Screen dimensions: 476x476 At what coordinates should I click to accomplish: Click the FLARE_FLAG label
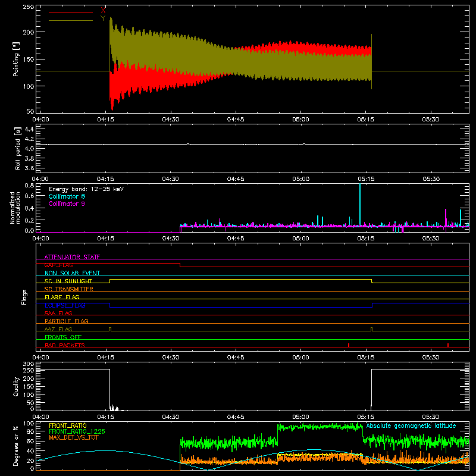(62, 297)
